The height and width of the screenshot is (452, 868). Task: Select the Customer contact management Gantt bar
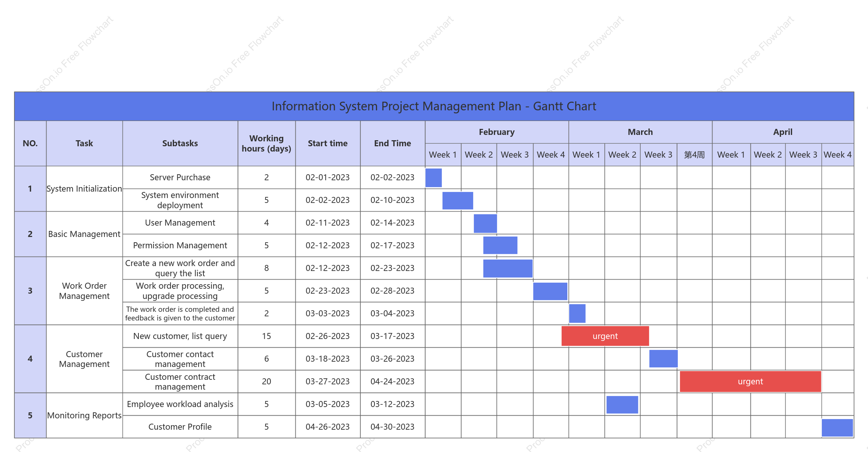(663, 359)
